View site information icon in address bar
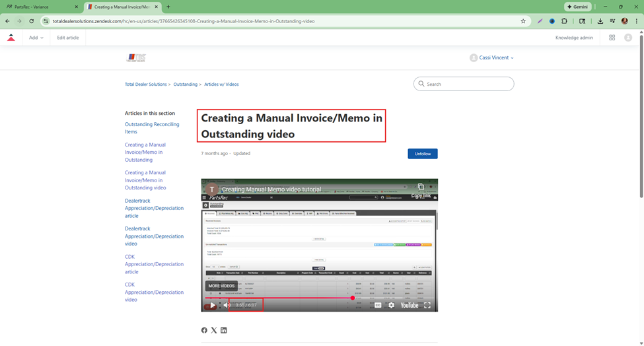 coord(46,21)
